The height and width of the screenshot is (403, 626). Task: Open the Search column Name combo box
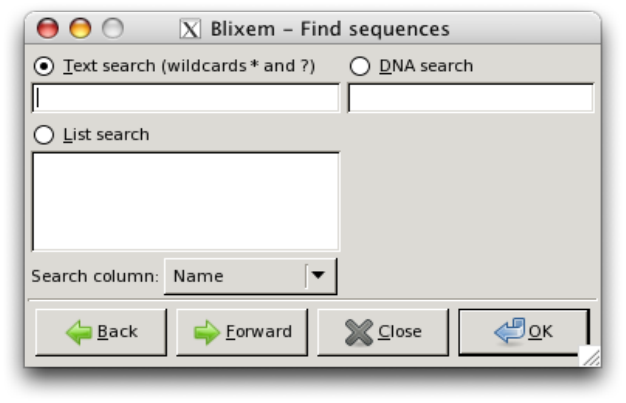235,276
